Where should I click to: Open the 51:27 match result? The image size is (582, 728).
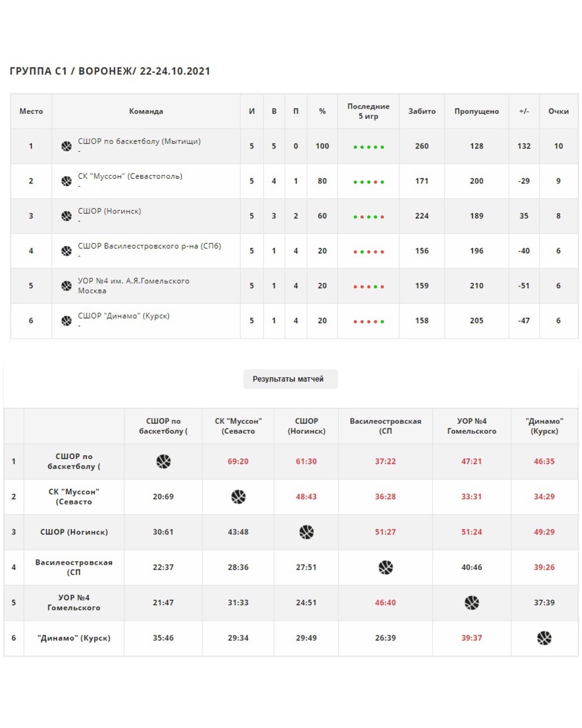385,532
